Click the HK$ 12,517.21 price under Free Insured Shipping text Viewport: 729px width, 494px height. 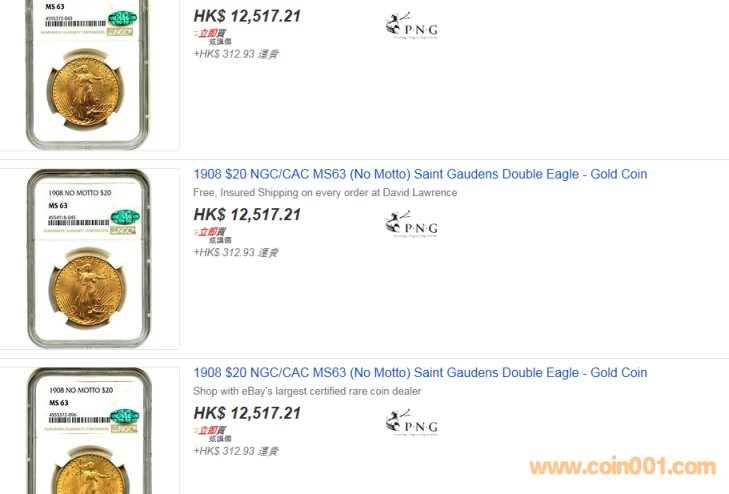[x=247, y=215]
